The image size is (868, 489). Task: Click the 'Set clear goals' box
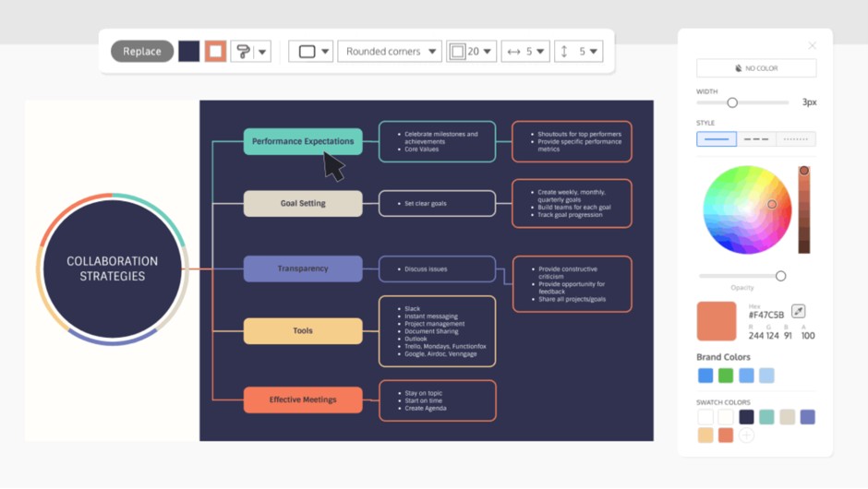pos(438,203)
